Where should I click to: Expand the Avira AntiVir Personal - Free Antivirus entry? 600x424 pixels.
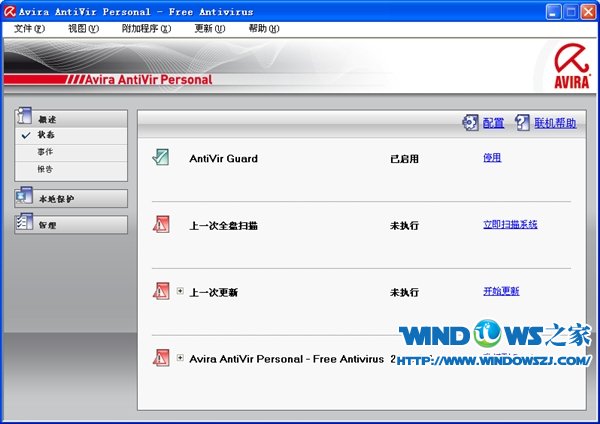(x=180, y=357)
